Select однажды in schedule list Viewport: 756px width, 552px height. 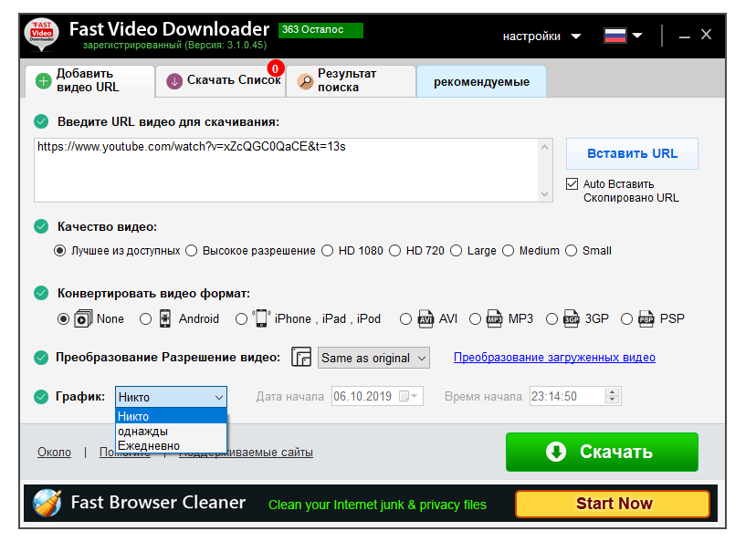click(171, 431)
